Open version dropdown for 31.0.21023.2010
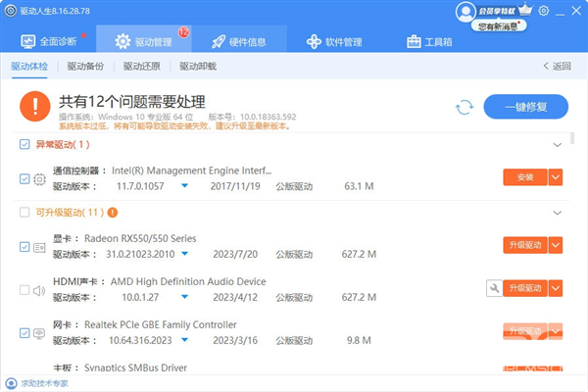This screenshot has width=588, height=392. 184,254
